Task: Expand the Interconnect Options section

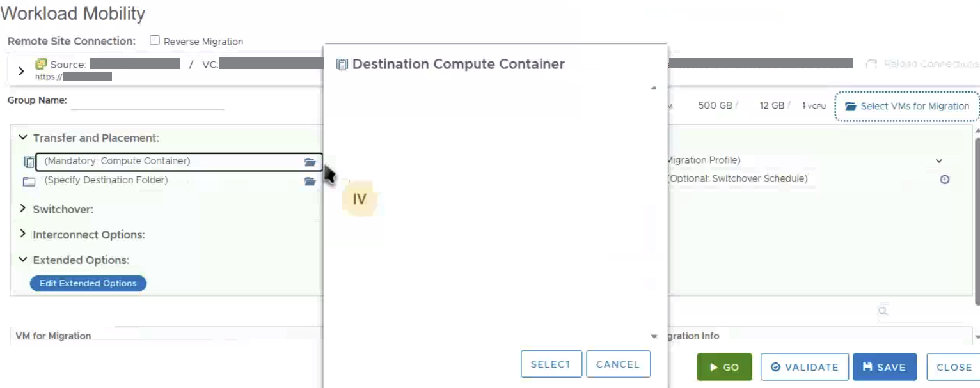Action: click(x=23, y=234)
